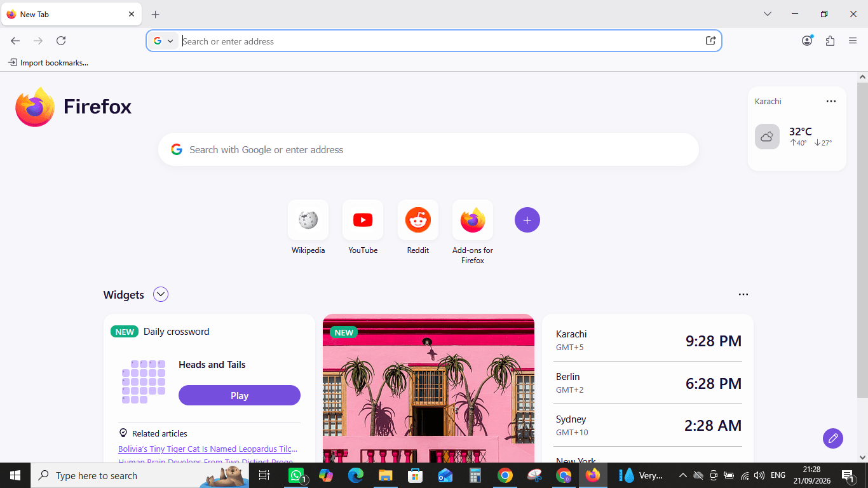This screenshot has width=868, height=488.
Task: Open the search engine selector dropdown
Action: click(163, 41)
